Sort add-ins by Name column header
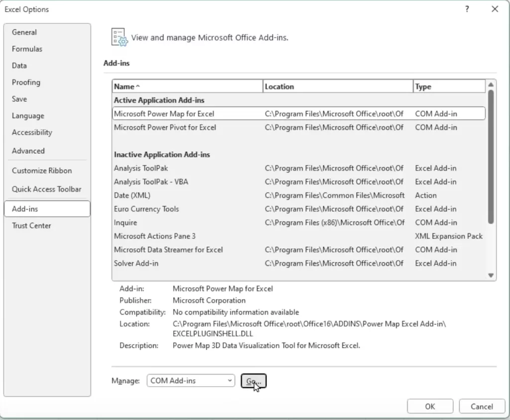 pos(187,87)
